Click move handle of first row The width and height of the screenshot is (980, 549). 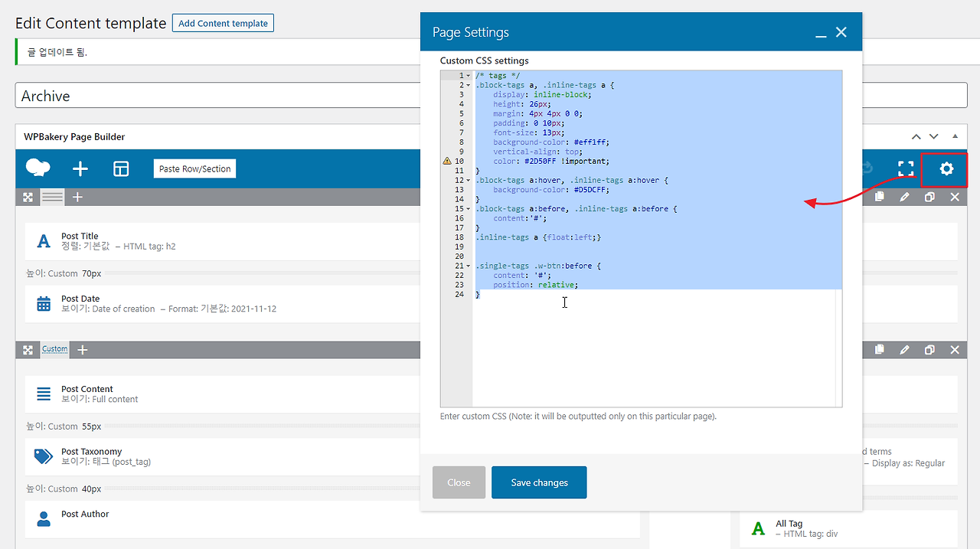(28, 198)
